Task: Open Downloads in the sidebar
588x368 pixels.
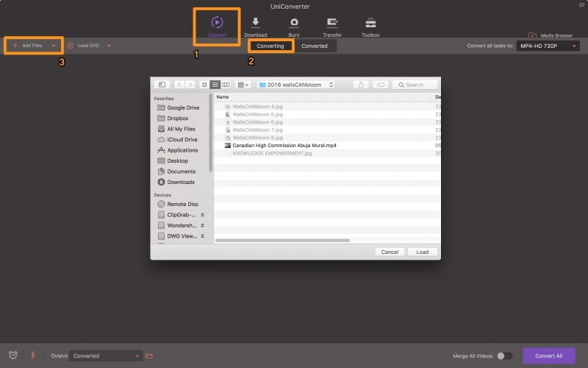Action: [x=176, y=182]
